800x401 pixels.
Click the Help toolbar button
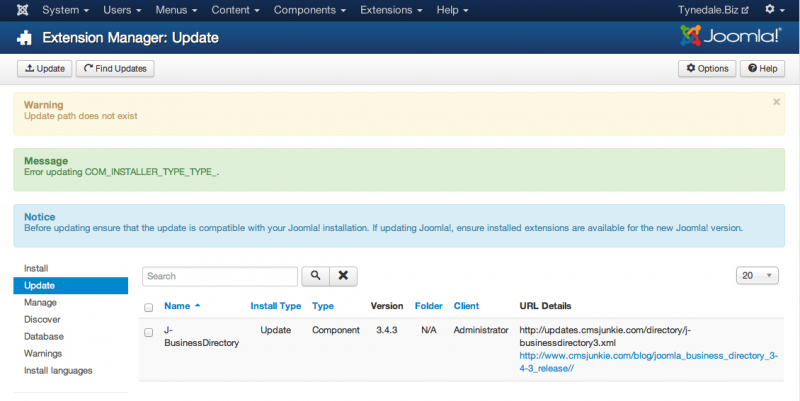click(x=762, y=68)
